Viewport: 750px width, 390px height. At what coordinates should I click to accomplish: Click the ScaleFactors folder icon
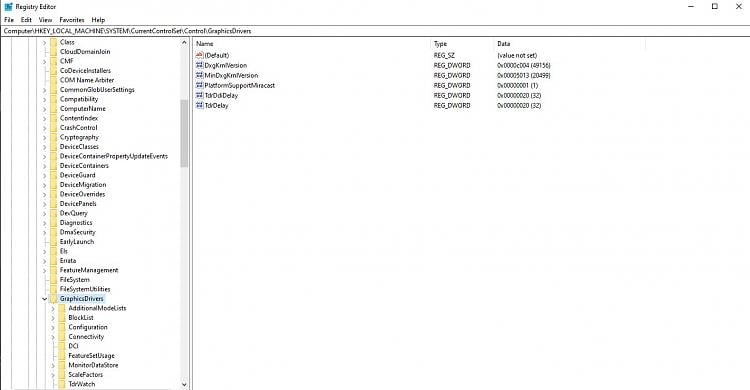[x=62, y=374]
